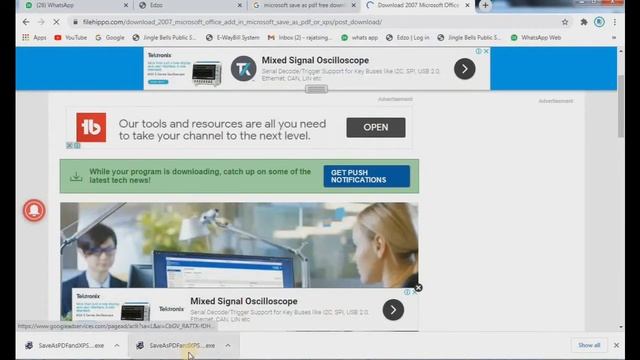Click the tb TubeBuddy logo

click(91, 127)
